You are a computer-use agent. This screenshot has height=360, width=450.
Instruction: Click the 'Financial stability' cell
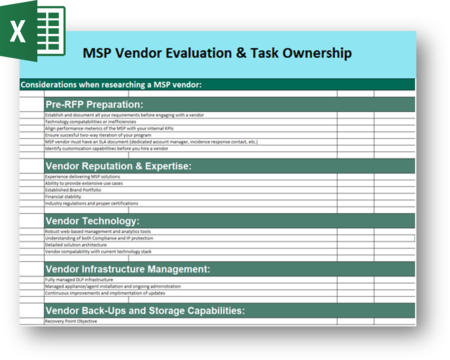[x=191, y=197]
